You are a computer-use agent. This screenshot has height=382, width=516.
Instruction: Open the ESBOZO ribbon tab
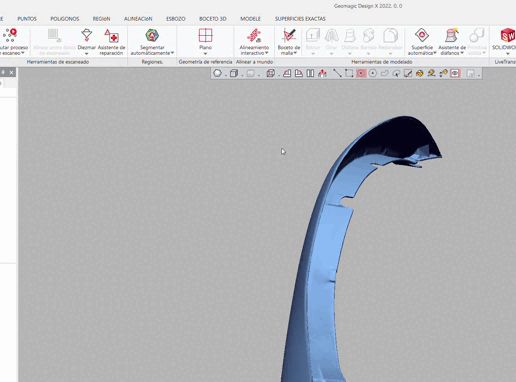[x=176, y=19]
